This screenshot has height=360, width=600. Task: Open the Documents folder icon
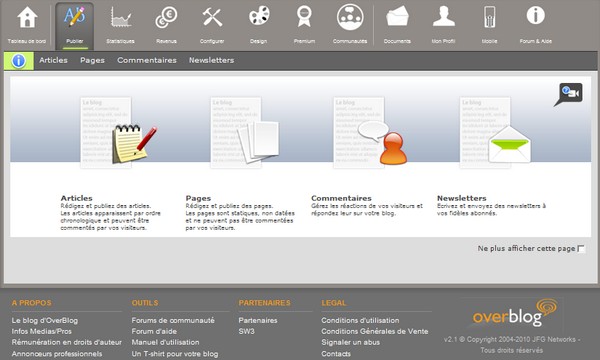(x=397, y=17)
